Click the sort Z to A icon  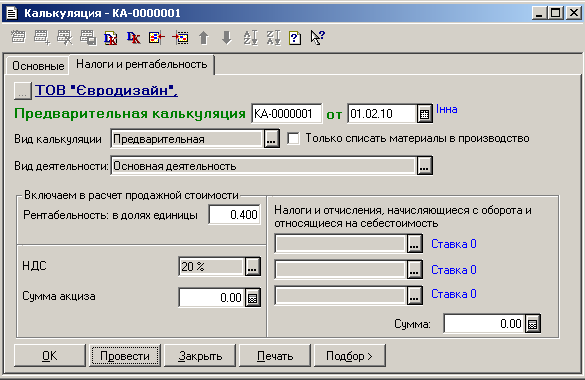tap(273, 37)
